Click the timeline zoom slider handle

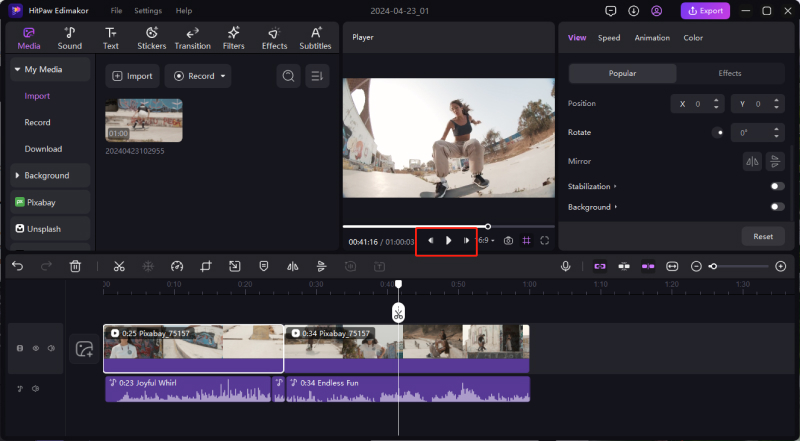coord(713,266)
